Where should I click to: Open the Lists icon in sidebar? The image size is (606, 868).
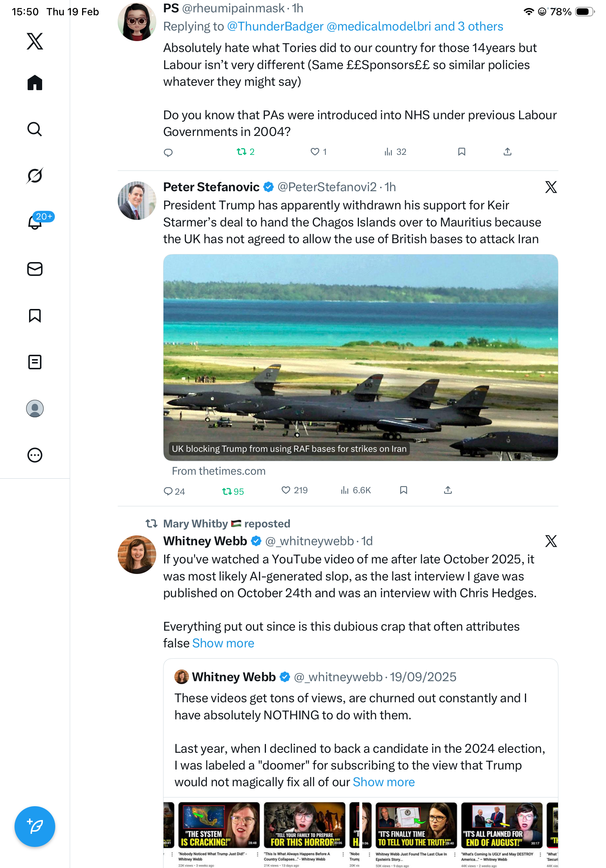[x=35, y=362]
